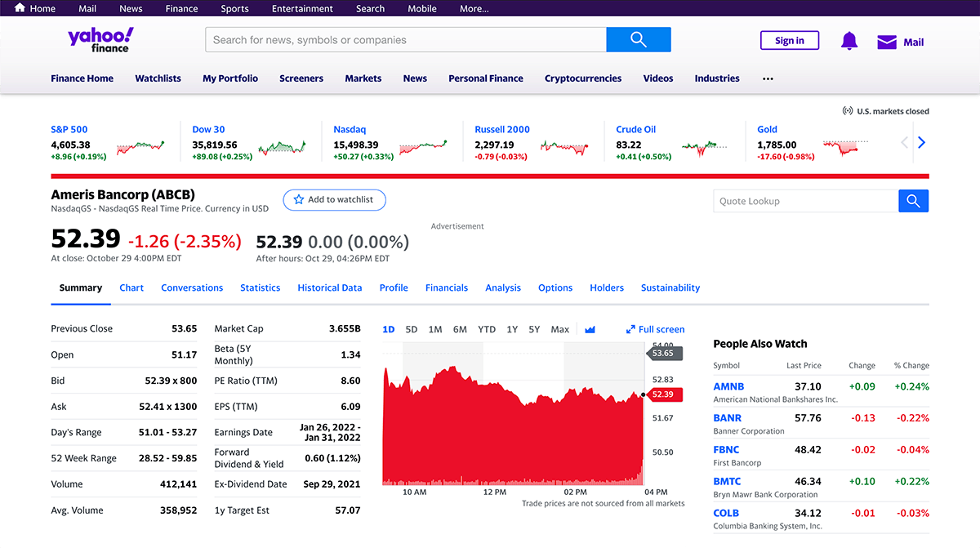
Task: Click the right arrow in market ticker carousel
Action: pos(921,143)
